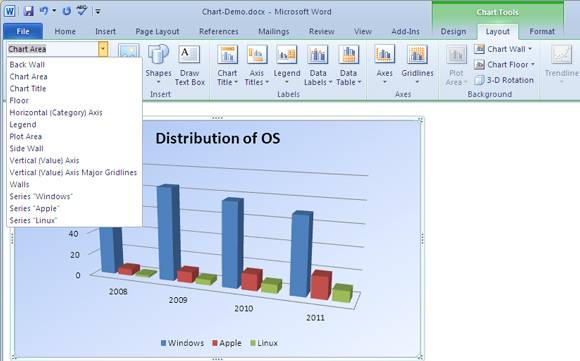Click the Linux legend entry

264,343
